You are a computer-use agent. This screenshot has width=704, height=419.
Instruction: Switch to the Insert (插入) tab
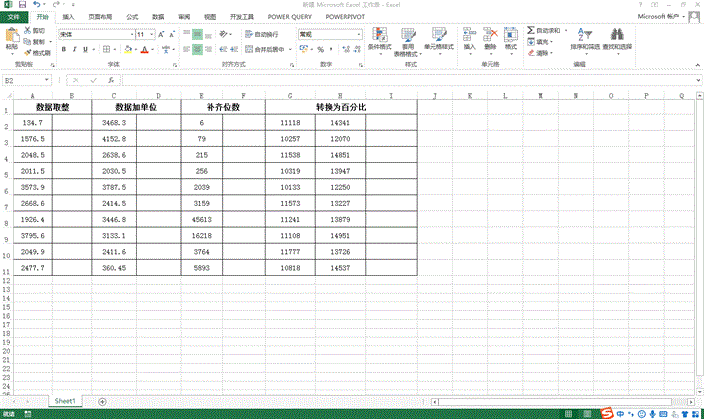click(x=67, y=17)
